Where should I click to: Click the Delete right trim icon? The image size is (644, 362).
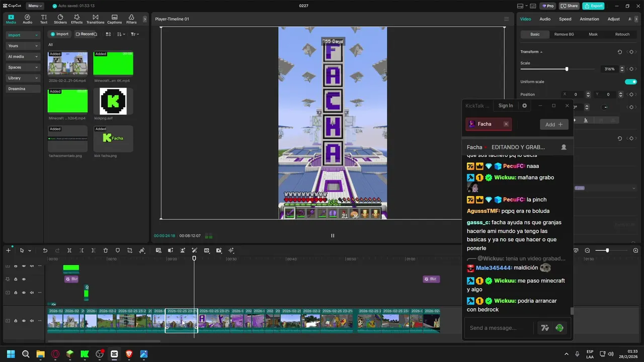click(93, 250)
